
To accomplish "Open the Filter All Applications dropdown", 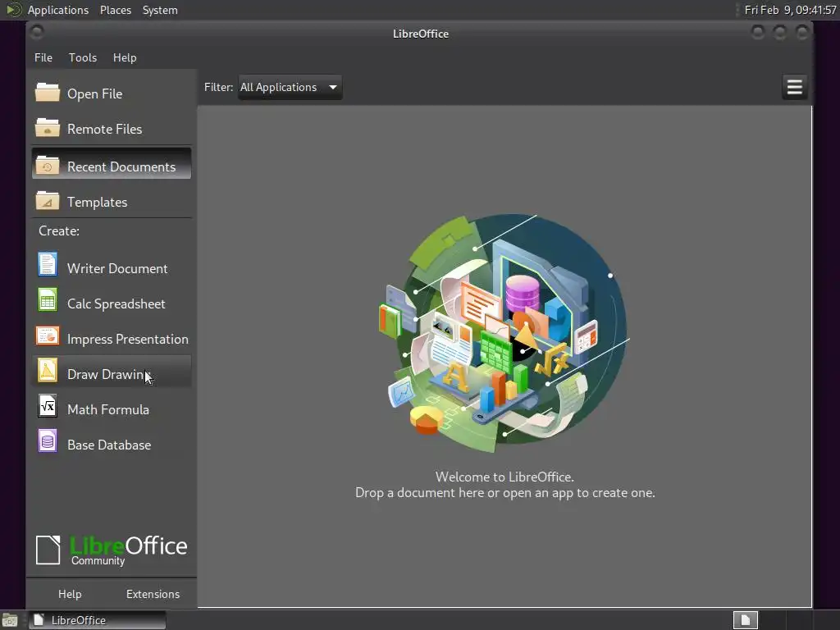I will point(290,87).
